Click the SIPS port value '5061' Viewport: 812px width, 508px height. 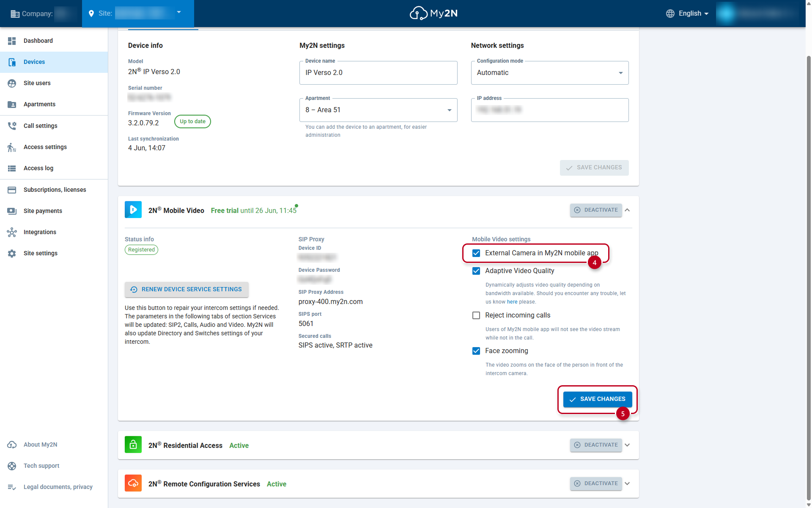click(x=306, y=324)
